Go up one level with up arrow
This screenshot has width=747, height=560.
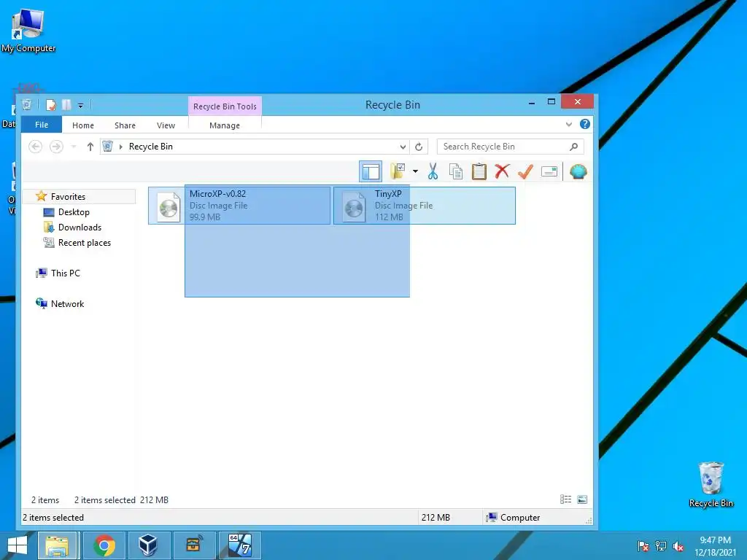click(x=90, y=147)
